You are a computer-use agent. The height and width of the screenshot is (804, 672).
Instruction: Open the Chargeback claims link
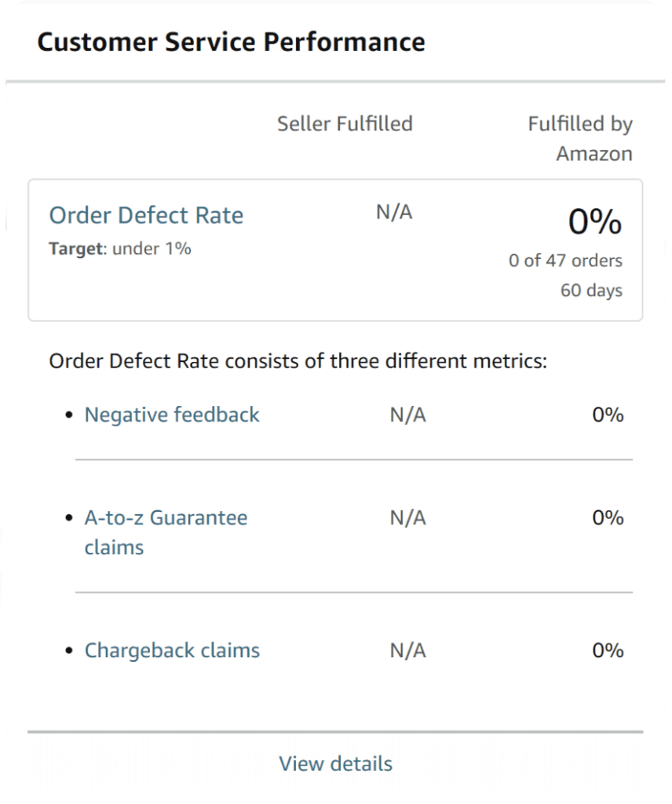tap(172, 651)
